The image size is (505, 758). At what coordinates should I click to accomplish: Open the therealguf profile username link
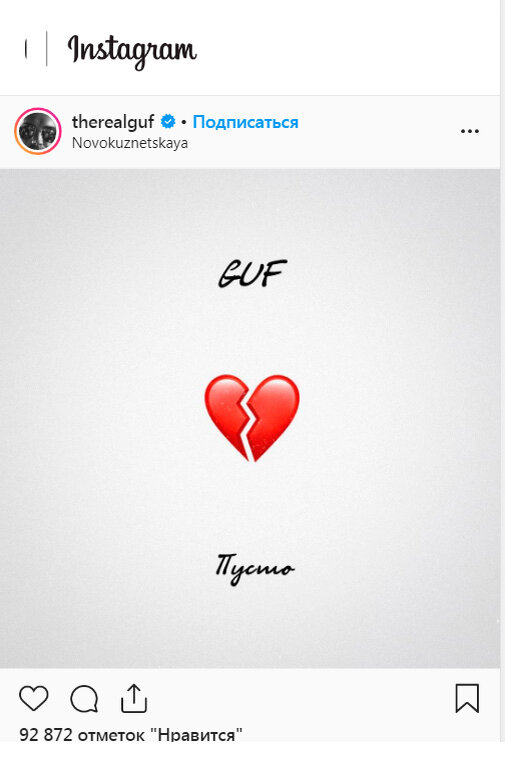point(113,121)
